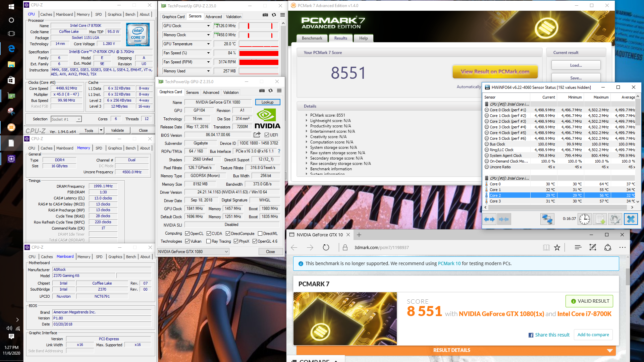
Task: Open HWiNFO sensor settings gear icon
Action: tap(615, 219)
